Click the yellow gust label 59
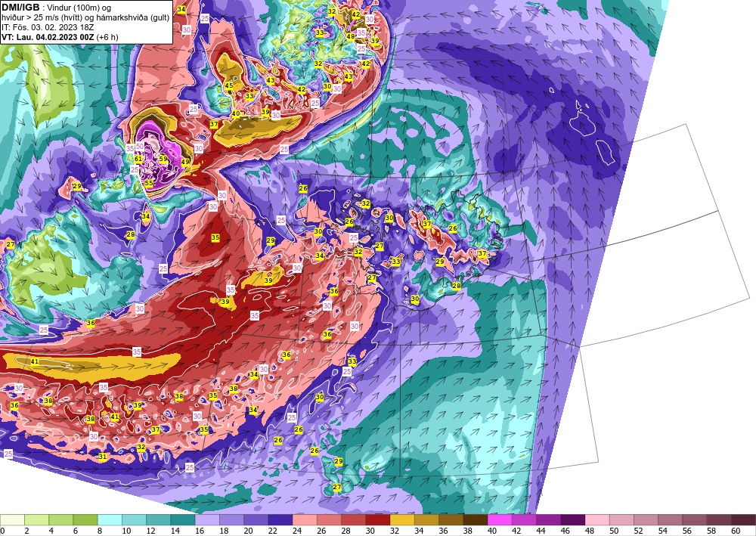Image resolution: width=756 pixels, height=536 pixels. 163,159
